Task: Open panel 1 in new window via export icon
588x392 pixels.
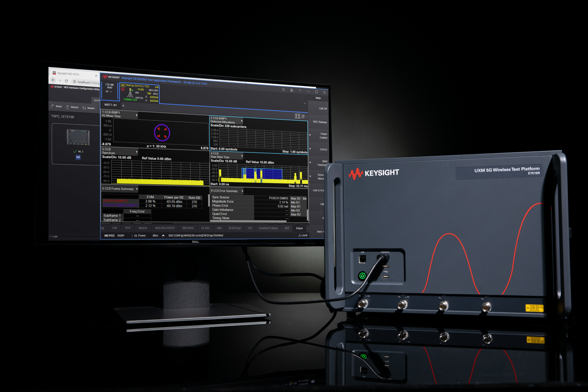Action: click(303, 116)
